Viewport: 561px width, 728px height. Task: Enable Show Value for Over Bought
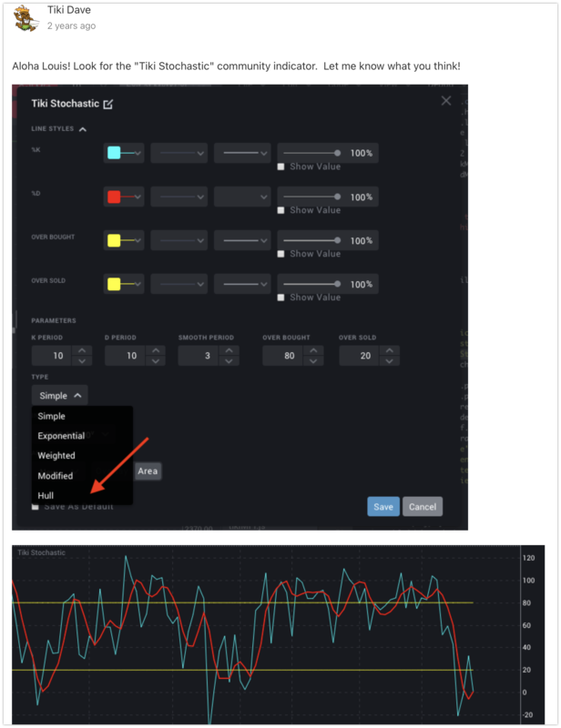tap(280, 254)
